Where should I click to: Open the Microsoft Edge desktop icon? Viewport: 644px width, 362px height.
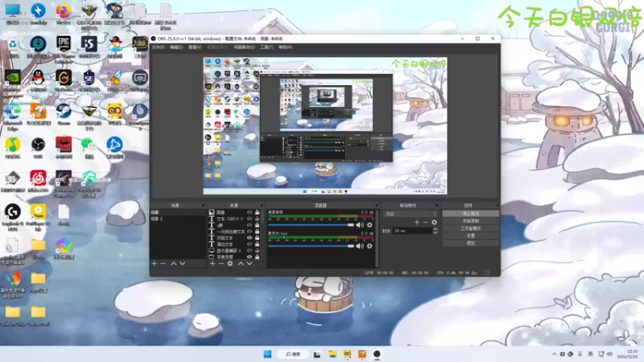click(13, 112)
